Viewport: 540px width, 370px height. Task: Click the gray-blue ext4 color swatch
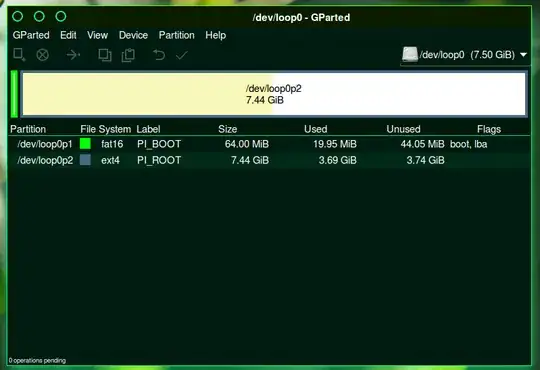click(85, 160)
